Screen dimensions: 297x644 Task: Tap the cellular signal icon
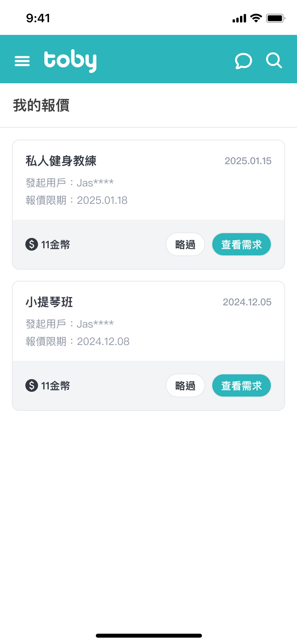tap(239, 19)
